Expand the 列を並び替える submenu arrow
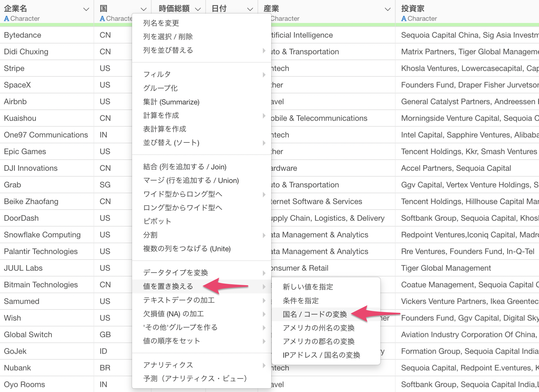Image resolution: width=539 pixels, height=392 pixels. 264,51
